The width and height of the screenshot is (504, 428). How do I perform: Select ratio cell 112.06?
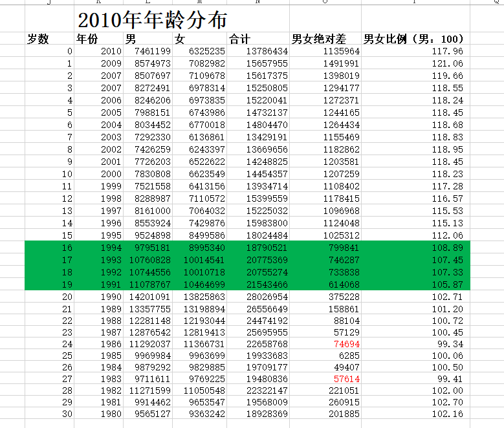(448, 235)
